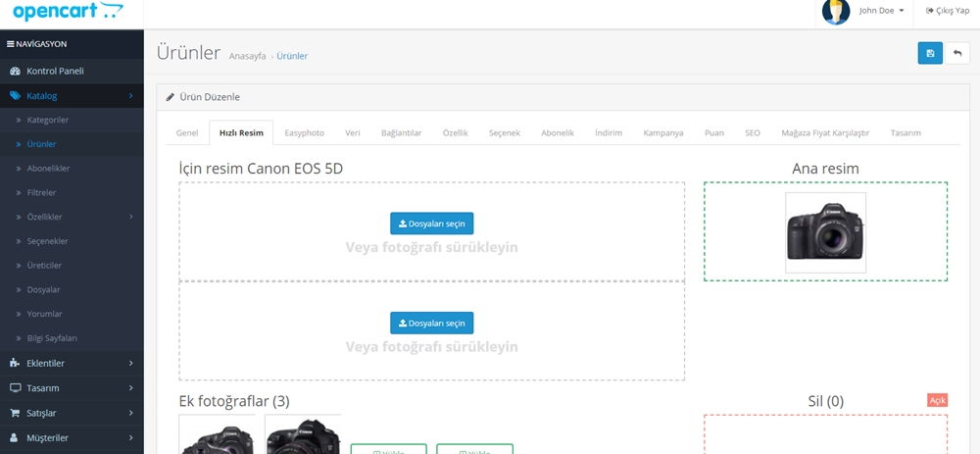Click the blue save floppy-disk button
This screenshot has height=454, width=980.
pos(930,53)
